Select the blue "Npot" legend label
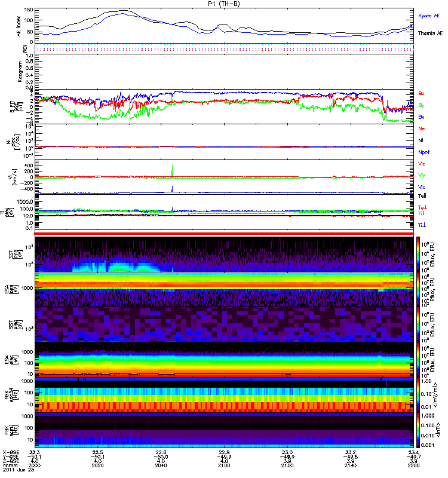 pos(424,152)
